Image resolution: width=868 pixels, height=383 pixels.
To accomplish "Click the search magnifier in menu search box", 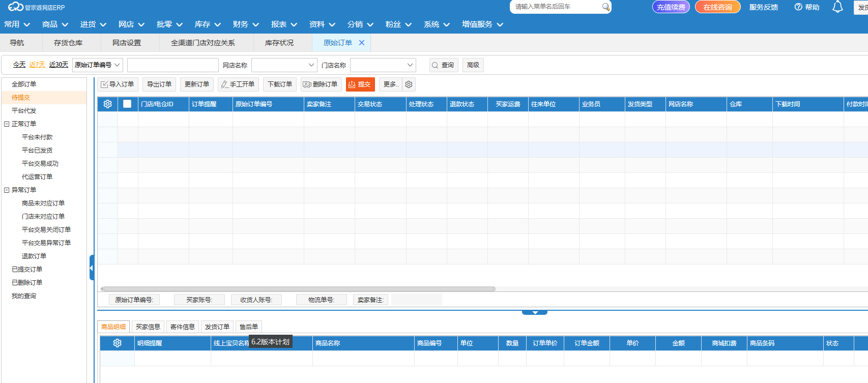I will coord(605,7).
